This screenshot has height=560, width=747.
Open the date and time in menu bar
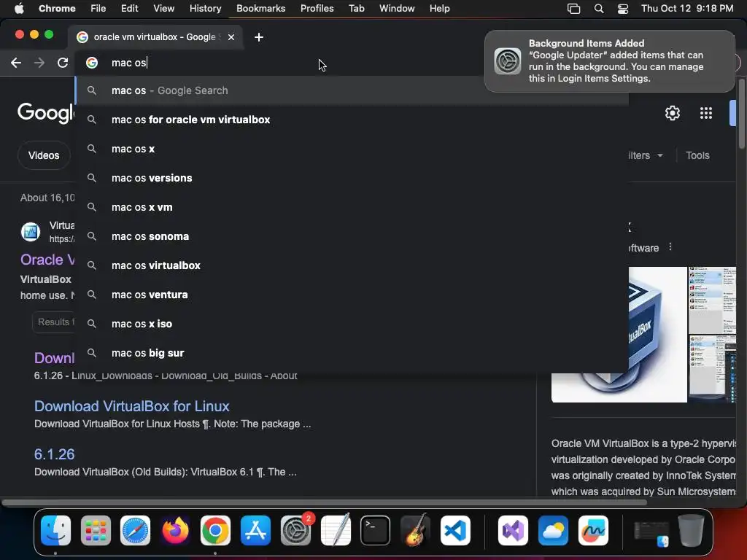pos(687,9)
